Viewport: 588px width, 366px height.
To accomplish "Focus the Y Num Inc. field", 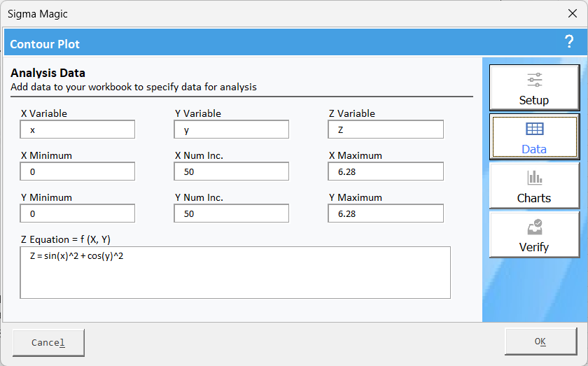I will click(x=232, y=213).
